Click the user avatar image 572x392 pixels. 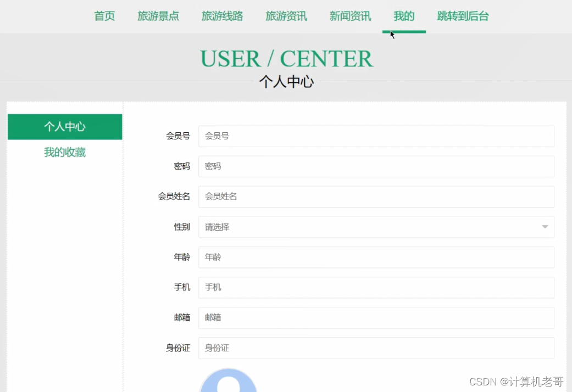tap(229, 380)
